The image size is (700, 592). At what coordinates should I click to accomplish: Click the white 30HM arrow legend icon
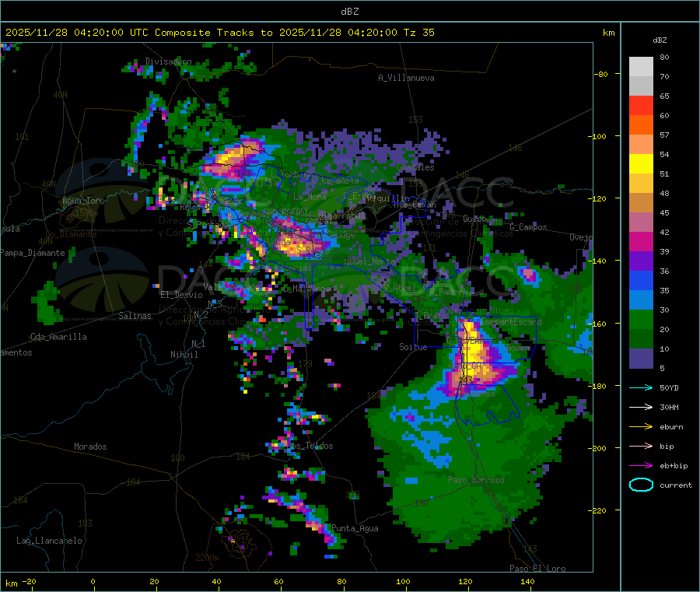tap(641, 407)
